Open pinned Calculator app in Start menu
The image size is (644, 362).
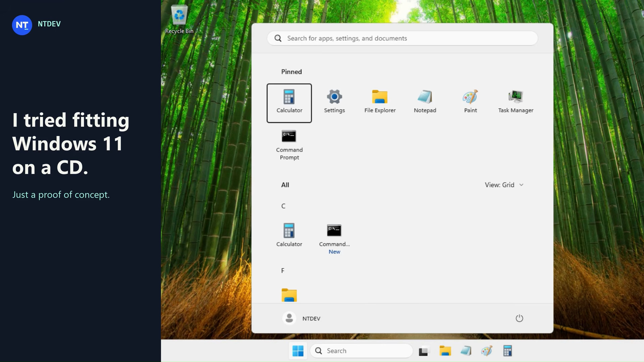pyautogui.click(x=289, y=103)
